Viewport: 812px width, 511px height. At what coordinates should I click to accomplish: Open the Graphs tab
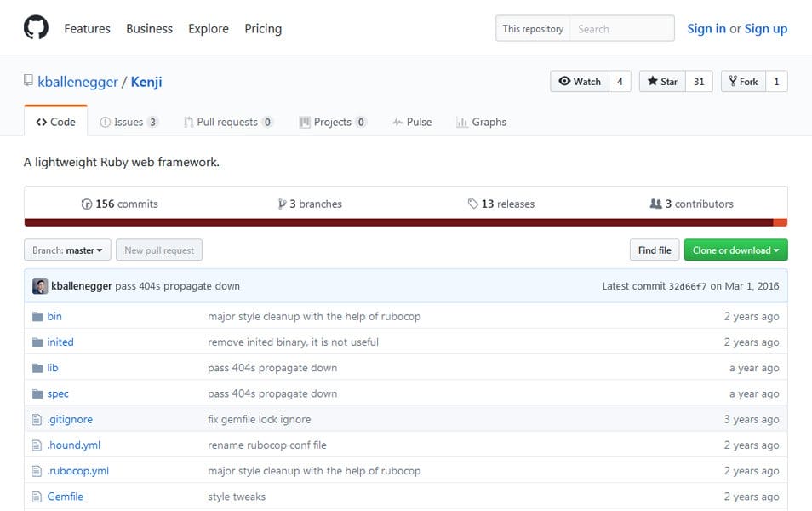pyautogui.click(x=482, y=123)
